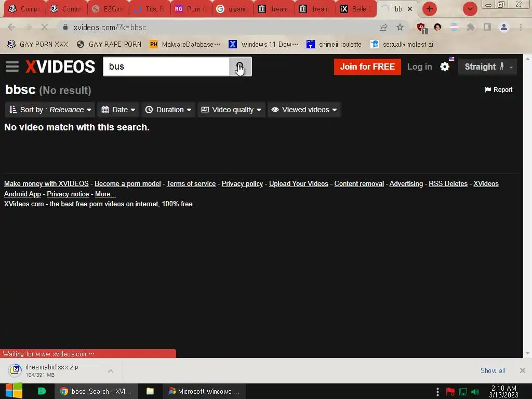Click the avatar face extension icon
The width and height of the screenshot is (532, 399).
pos(437,27)
